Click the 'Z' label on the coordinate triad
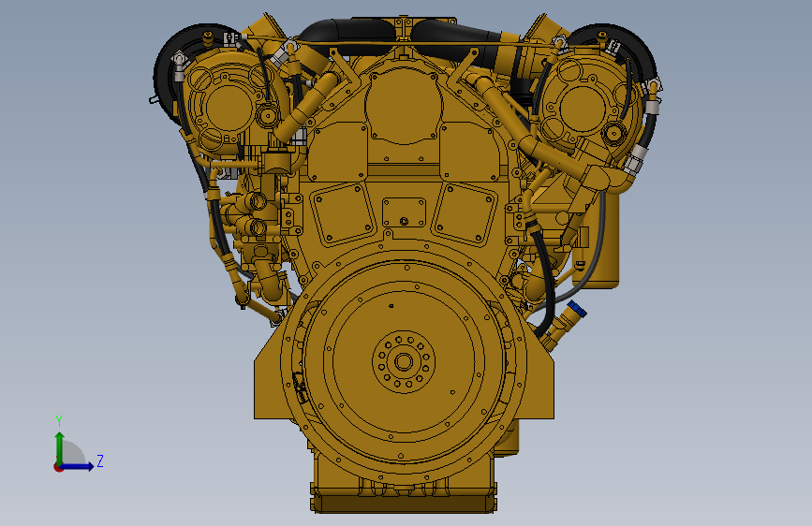812x526 pixels. [x=100, y=460]
